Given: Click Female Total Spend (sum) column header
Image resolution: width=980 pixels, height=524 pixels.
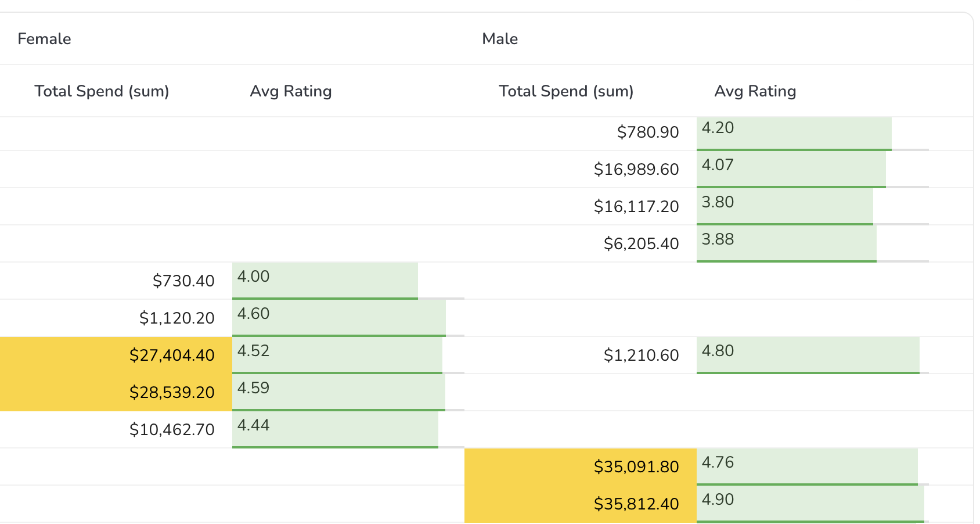Looking at the screenshot, I should 116,91.
